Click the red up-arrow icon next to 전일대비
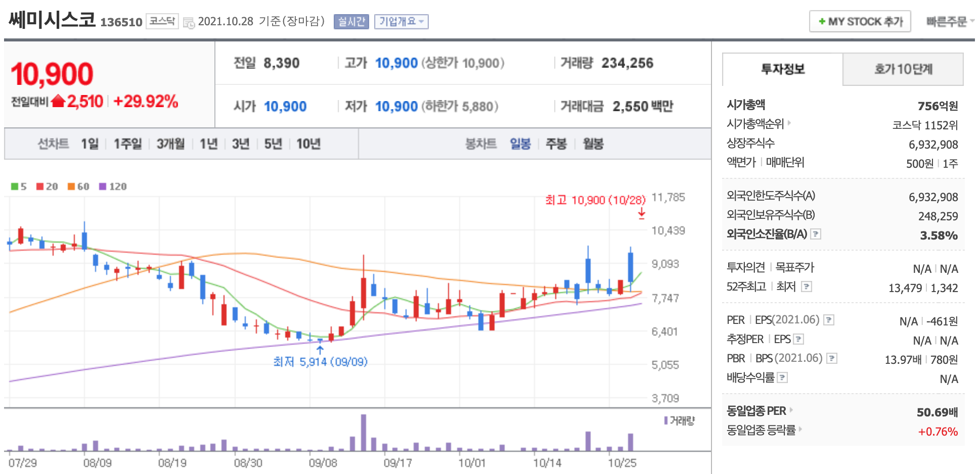This screenshot has height=474, width=980. coord(58,101)
